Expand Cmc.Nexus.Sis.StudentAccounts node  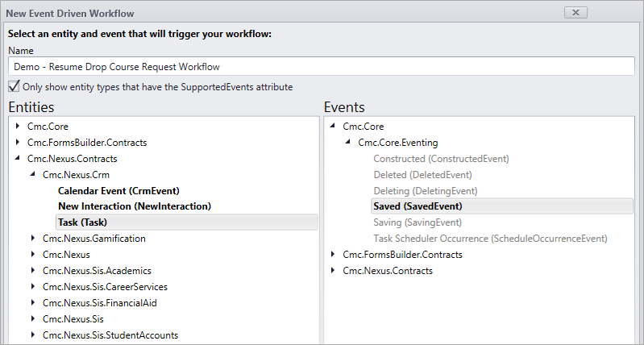(33, 335)
